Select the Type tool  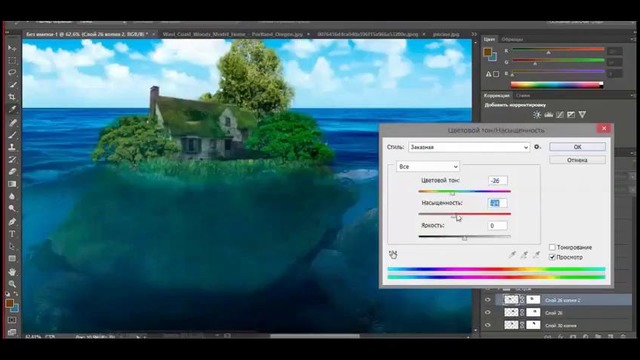pyautogui.click(x=12, y=234)
